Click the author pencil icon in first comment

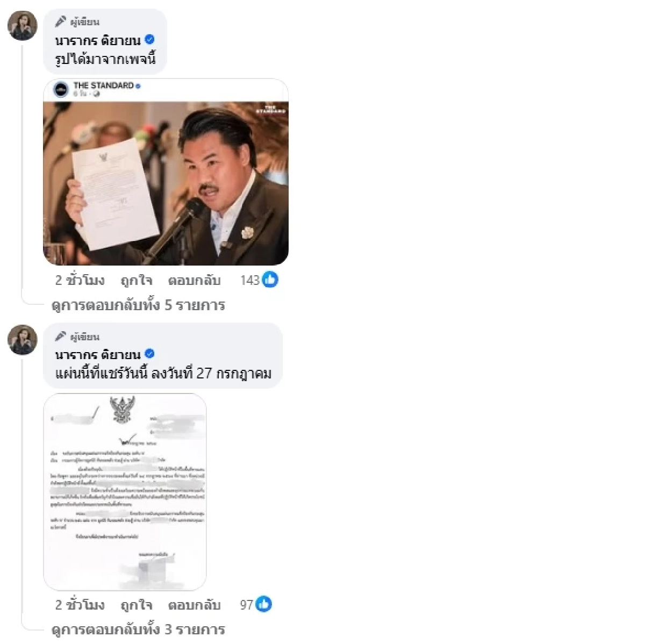pos(61,22)
